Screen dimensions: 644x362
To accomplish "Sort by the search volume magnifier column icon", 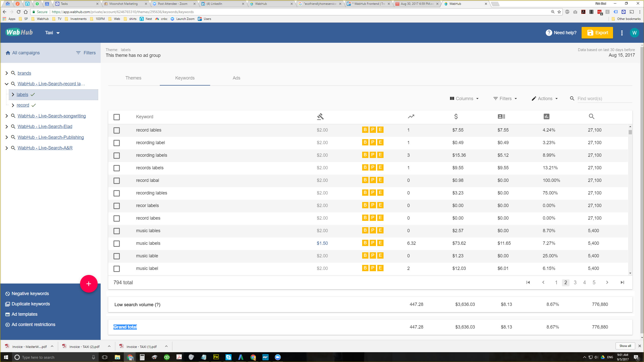I will click(591, 116).
